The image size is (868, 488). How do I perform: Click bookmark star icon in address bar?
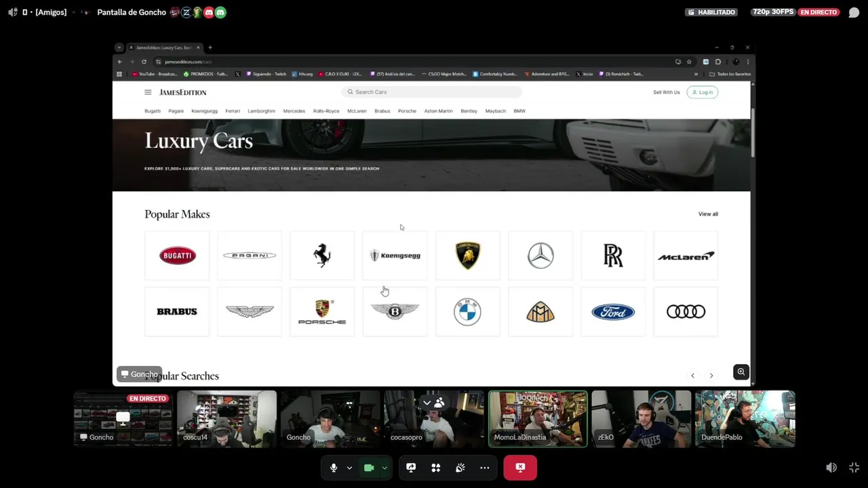tap(689, 62)
